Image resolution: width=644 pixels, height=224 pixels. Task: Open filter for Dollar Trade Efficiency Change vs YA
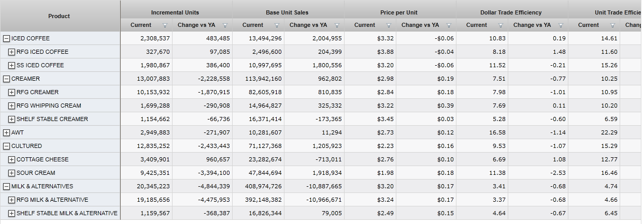click(561, 25)
